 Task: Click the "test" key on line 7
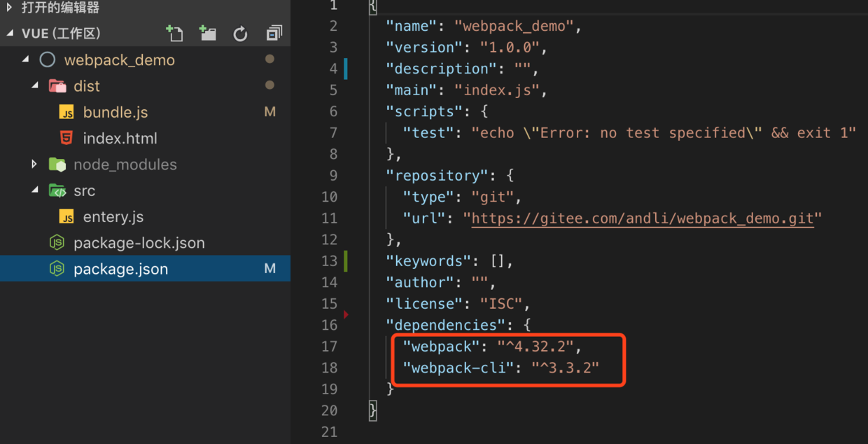tap(428, 133)
